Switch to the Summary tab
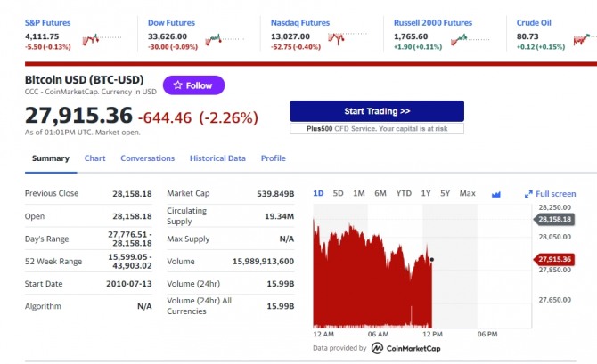This screenshot has width=597, height=364. [51, 158]
